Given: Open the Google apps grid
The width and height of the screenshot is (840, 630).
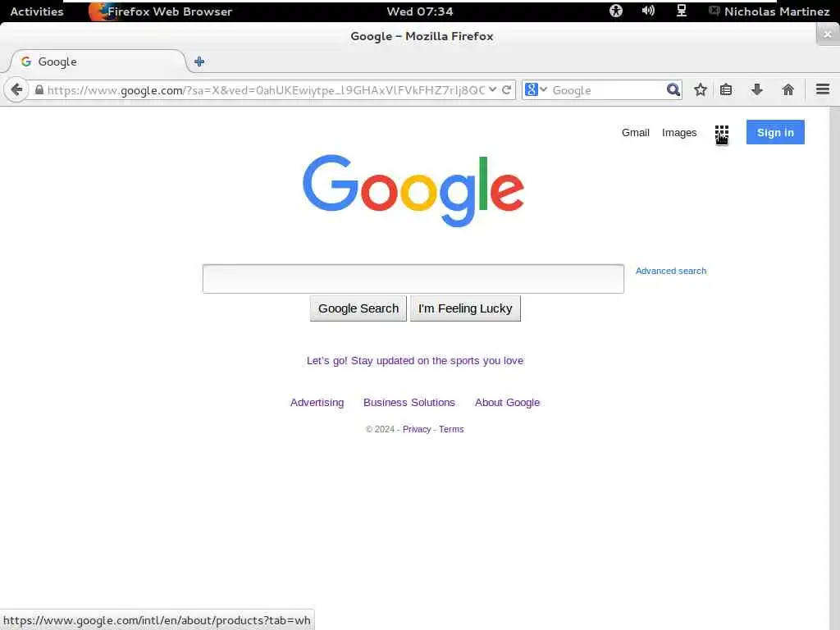Looking at the screenshot, I should click(722, 132).
